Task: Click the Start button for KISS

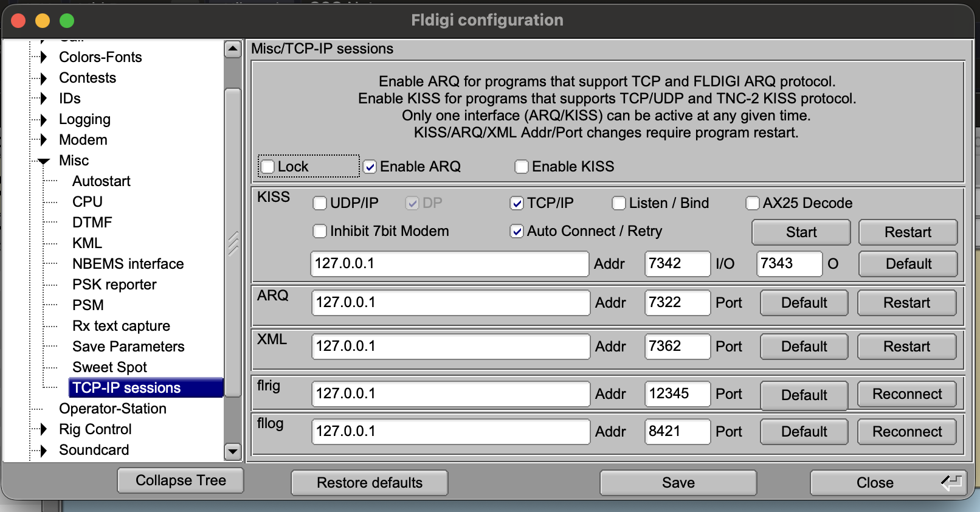Action: point(801,232)
